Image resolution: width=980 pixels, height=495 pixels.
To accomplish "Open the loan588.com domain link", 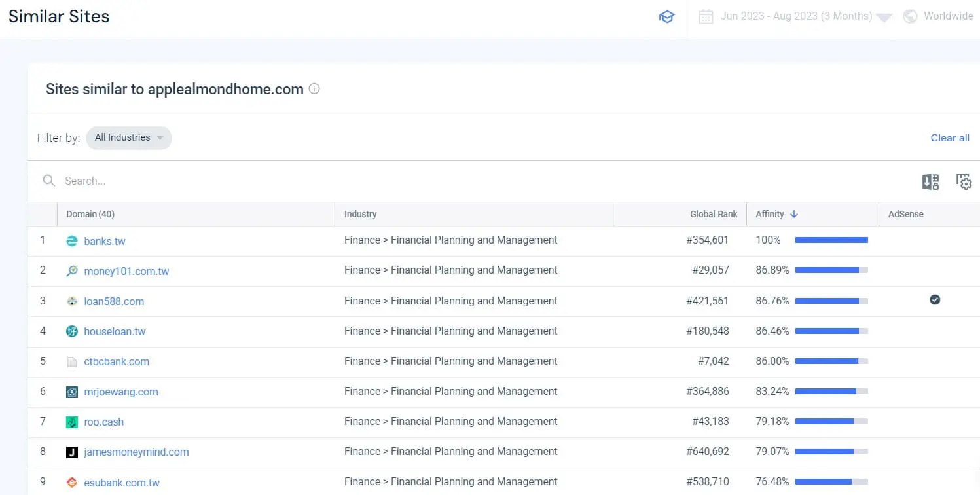I will pos(114,301).
